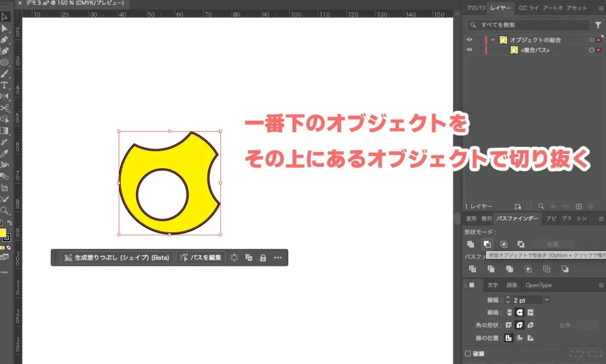
Task: Open the 文字 tab in the stroke panel
Action: click(x=494, y=285)
